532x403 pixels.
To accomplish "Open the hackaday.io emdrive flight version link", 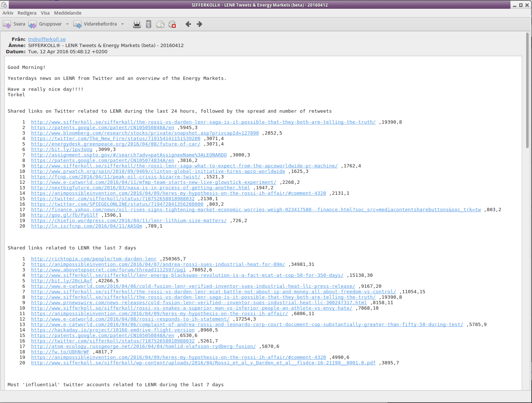I will click(x=113, y=330).
